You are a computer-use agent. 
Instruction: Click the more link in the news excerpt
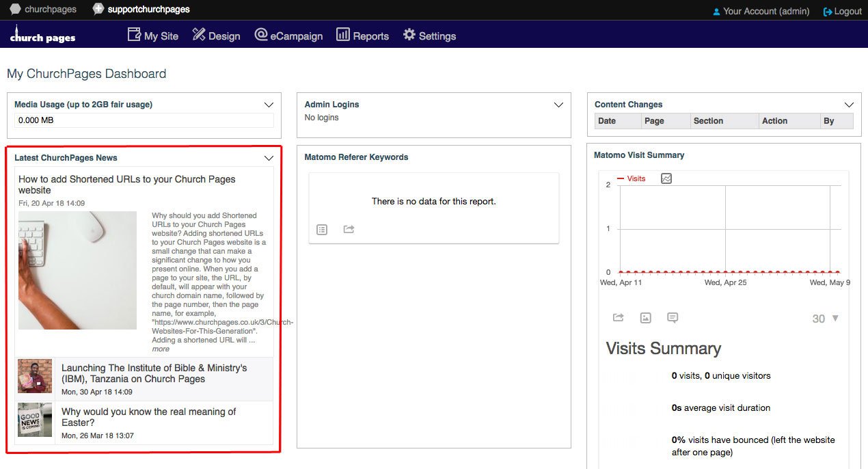(161, 349)
